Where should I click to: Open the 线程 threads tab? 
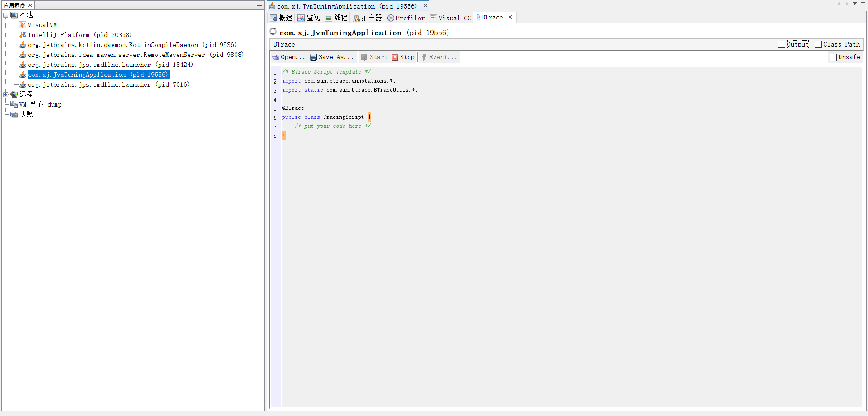[x=336, y=18]
